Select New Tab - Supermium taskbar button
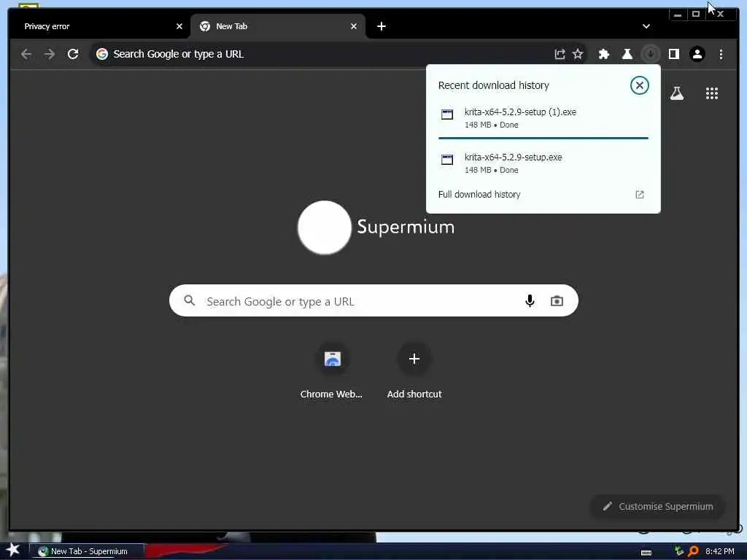Viewport: 747px width, 560px height. click(x=86, y=551)
